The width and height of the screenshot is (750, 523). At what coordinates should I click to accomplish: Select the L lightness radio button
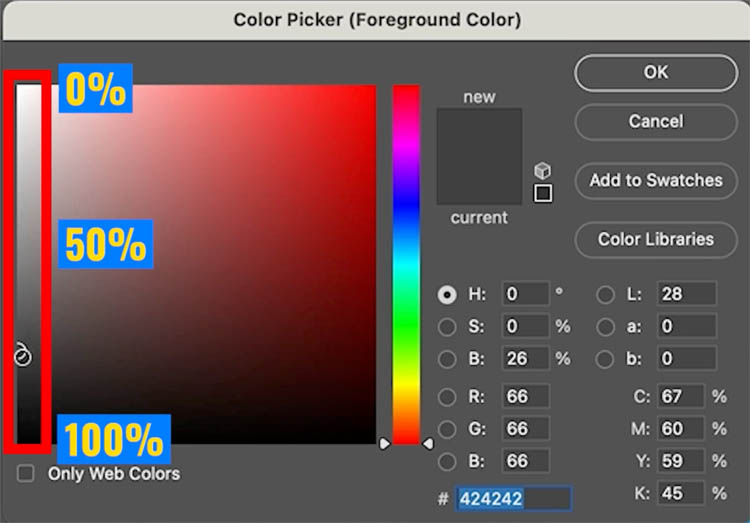[x=605, y=294]
